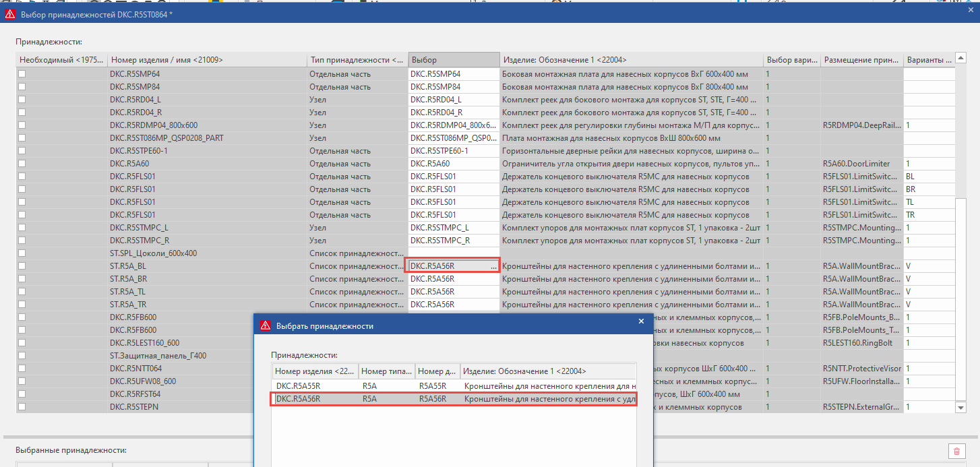Select the checkbox for ST.R5A_BL
980x467 pixels.
(22, 266)
